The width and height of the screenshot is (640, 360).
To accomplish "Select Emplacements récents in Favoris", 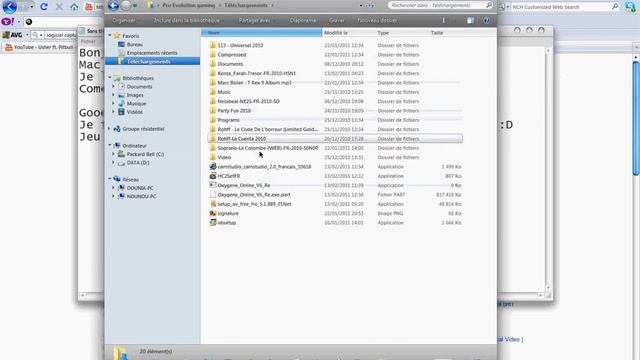I will 152,53.
